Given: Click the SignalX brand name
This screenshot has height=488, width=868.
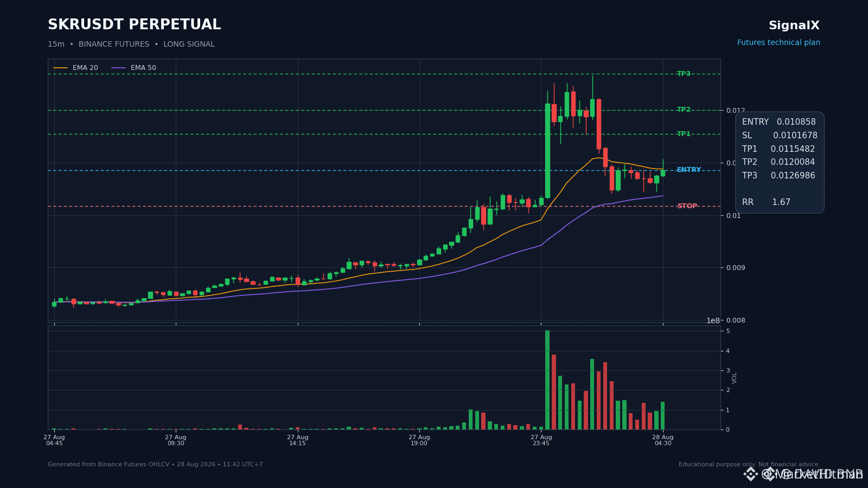Looking at the screenshot, I should 794,25.
